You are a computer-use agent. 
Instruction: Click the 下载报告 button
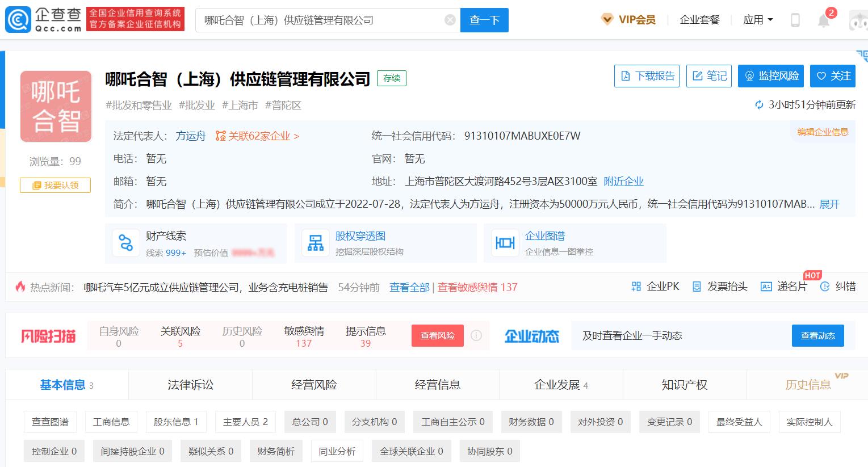tap(648, 76)
